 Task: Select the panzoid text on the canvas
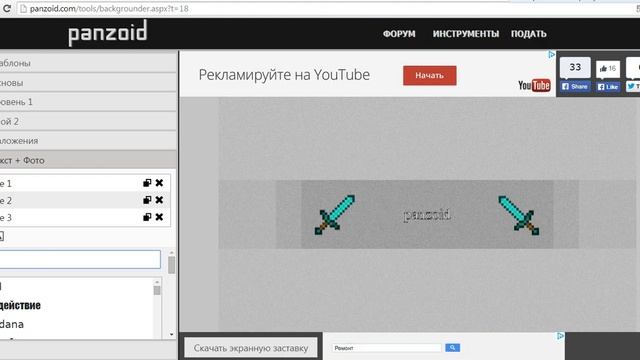click(427, 215)
